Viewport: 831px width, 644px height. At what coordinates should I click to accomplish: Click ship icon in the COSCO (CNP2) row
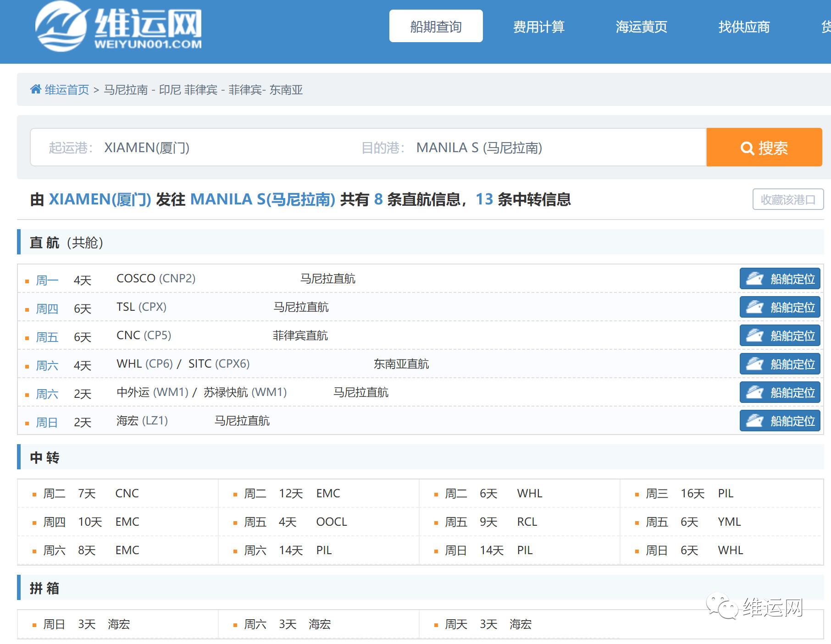(754, 279)
